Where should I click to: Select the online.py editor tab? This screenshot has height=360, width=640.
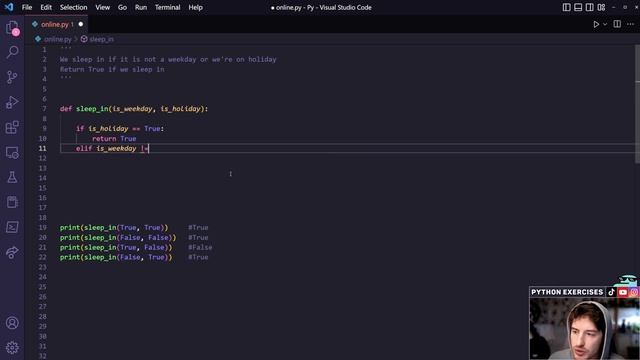56,24
